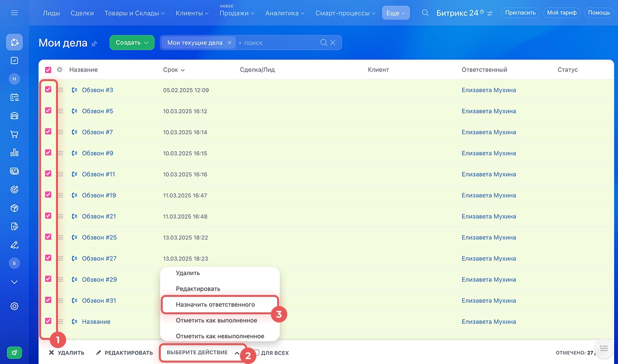The width and height of the screenshot is (618, 364).
Task: Select Отметить как выполненное
Action: [216, 321]
